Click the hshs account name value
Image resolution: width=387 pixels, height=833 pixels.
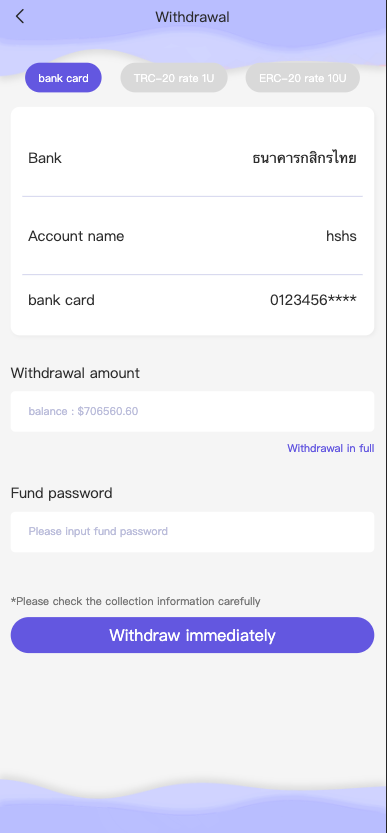[x=341, y=236]
